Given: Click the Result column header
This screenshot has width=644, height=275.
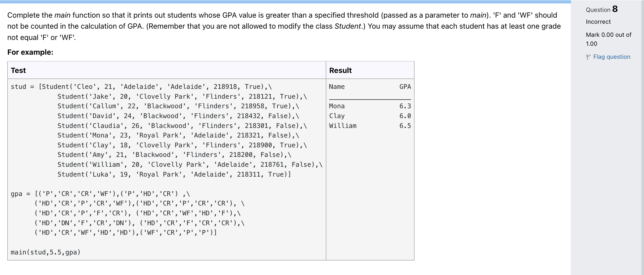Looking at the screenshot, I should [341, 70].
